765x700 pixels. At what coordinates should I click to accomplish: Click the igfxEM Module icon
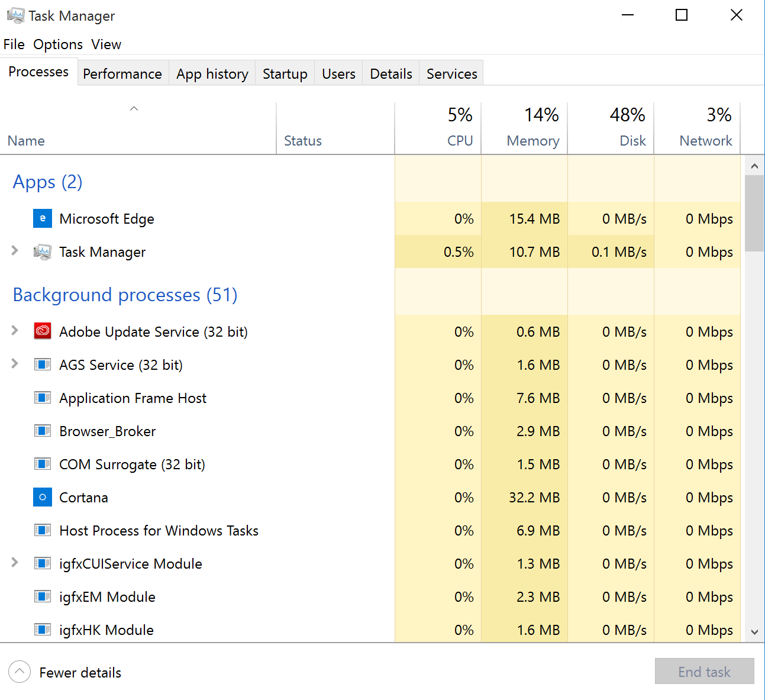(x=42, y=596)
